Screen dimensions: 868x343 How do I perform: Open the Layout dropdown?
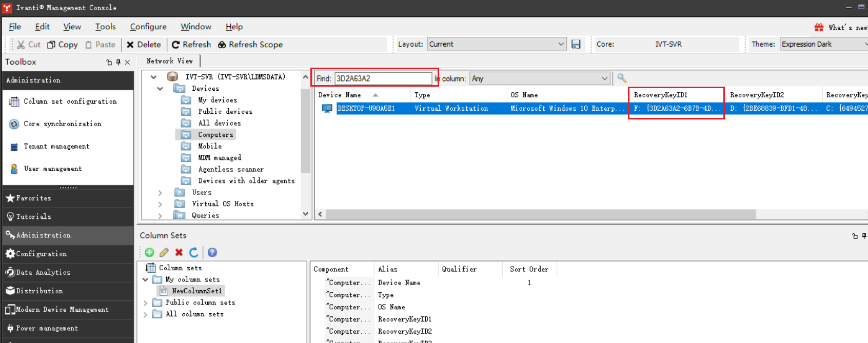pos(560,45)
